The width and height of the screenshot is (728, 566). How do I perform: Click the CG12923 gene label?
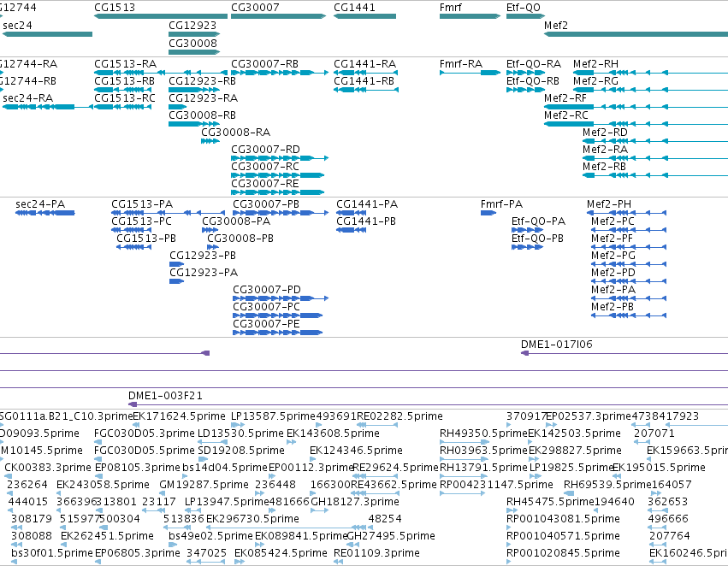tap(192, 25)
